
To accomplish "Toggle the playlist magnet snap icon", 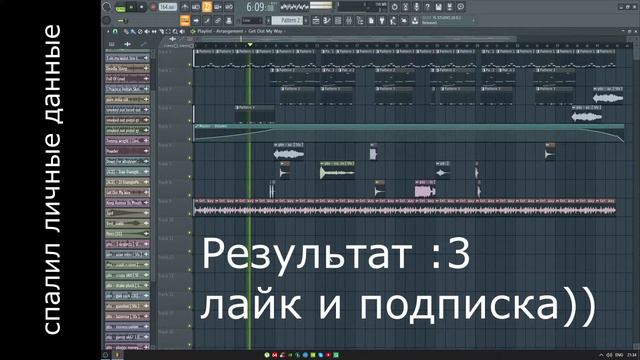I will (115, 31).
